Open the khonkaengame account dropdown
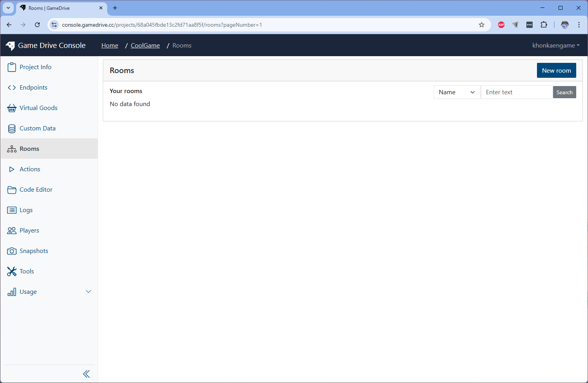 (555, 46)
